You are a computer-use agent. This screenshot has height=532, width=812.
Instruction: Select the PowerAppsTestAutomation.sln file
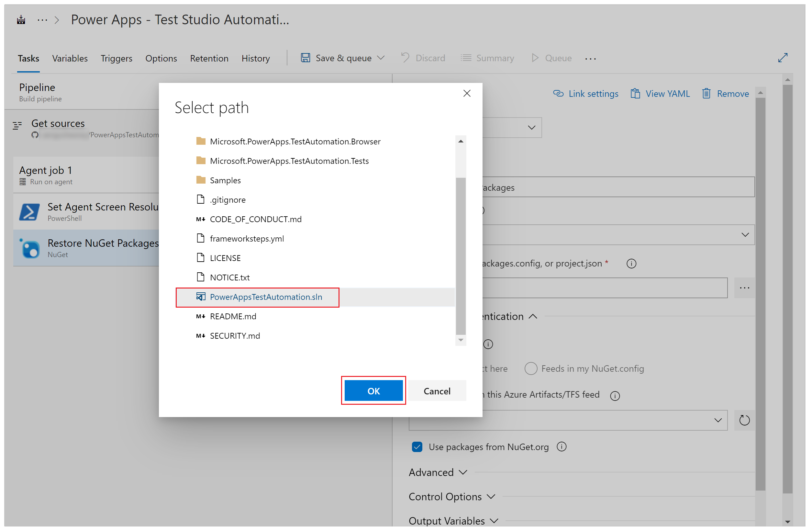pos(266,296)
